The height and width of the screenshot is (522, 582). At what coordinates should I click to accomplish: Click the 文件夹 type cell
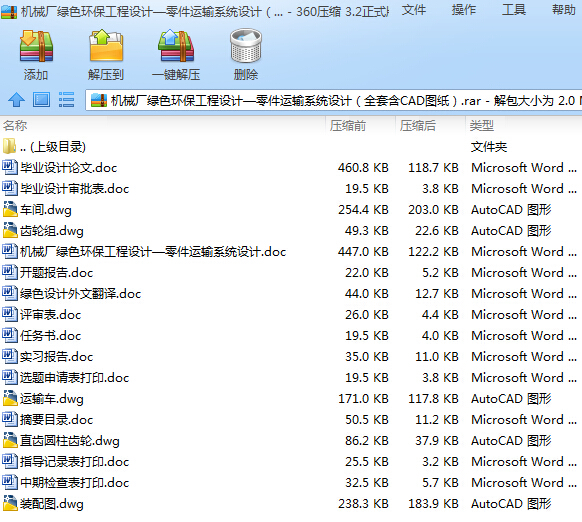coord(489,147)
